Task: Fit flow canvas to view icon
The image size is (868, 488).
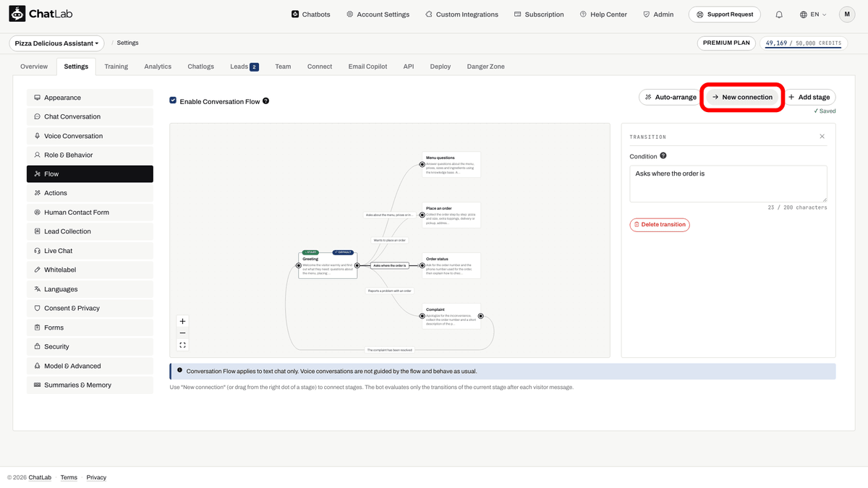Action: [x=182, y=345]
